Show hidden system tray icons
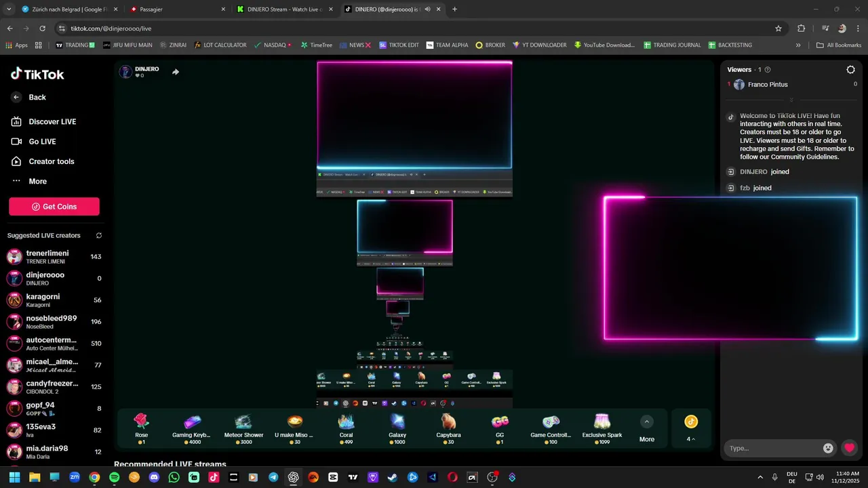 click(759, 477)
